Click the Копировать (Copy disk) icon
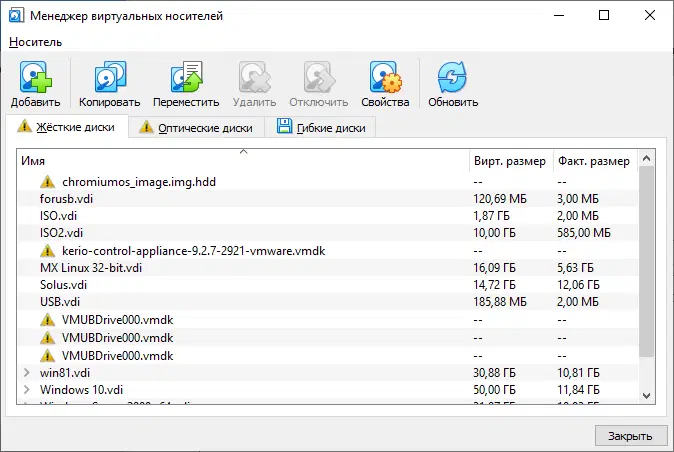Image resolution: width=674 pixels, height=452 pixels. tap(110, 78)
